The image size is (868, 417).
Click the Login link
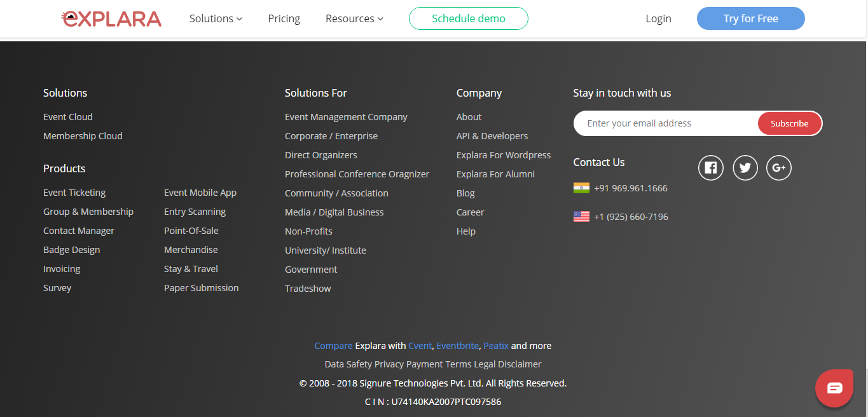658,18
